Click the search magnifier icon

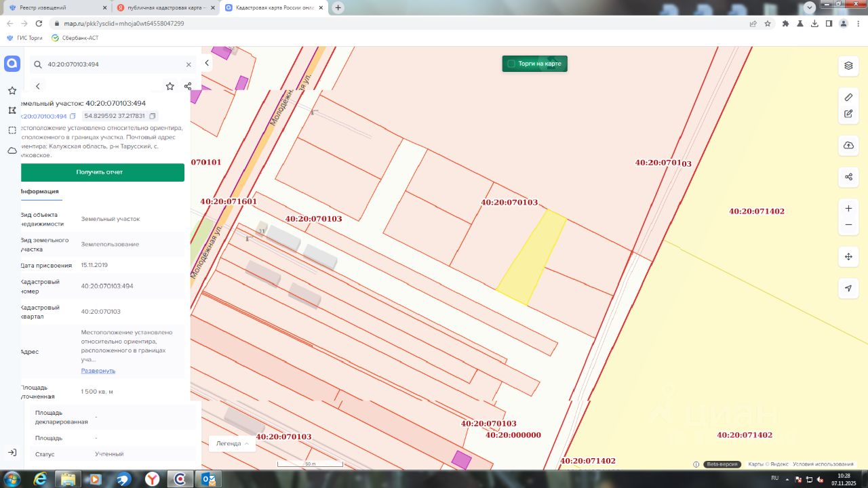pos(37,64)
